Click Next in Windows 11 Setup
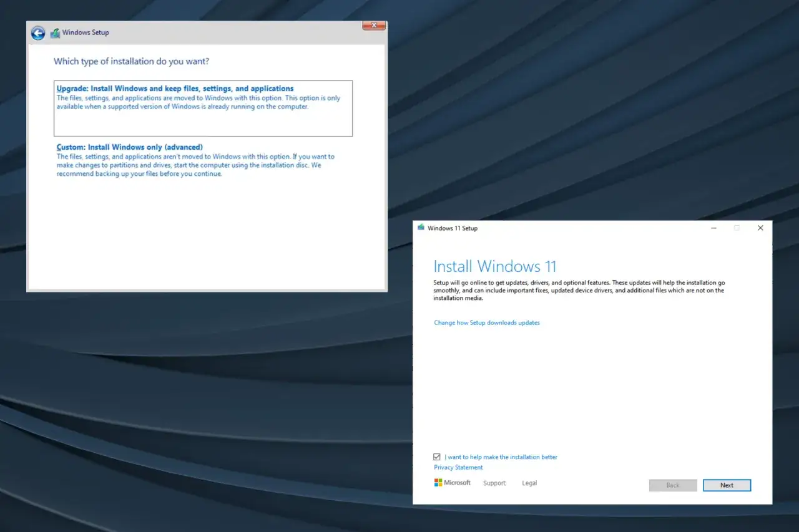This screenshot has height=532, width=799. pyautogui.click(x=727, y=485)
